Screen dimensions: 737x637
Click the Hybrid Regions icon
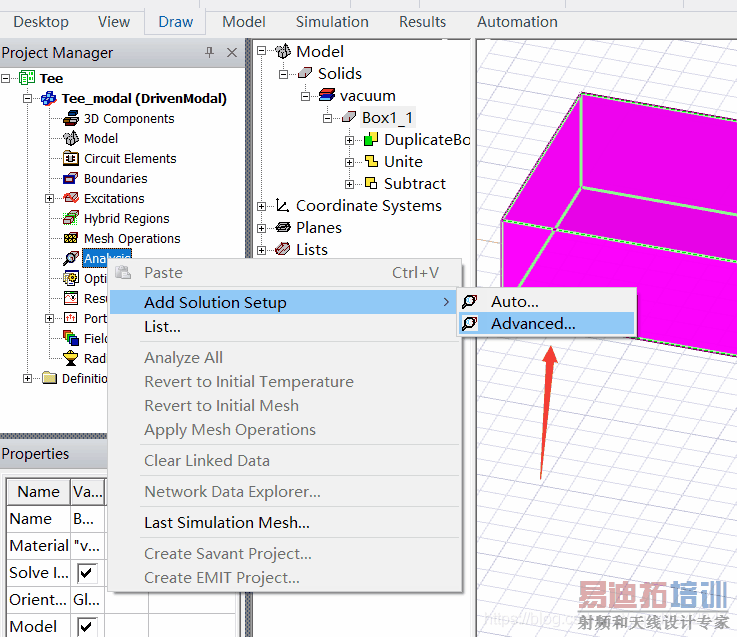pos(71,218)
